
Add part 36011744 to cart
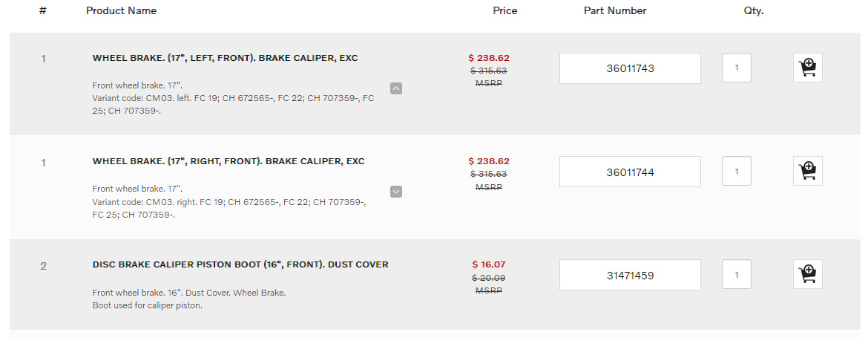(x=807, y=172)
